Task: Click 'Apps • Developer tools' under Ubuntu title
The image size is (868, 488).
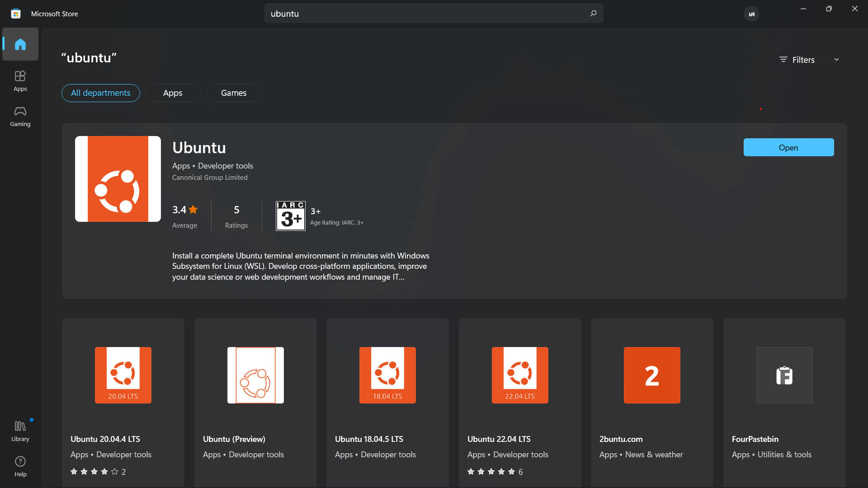Action: 212,166
